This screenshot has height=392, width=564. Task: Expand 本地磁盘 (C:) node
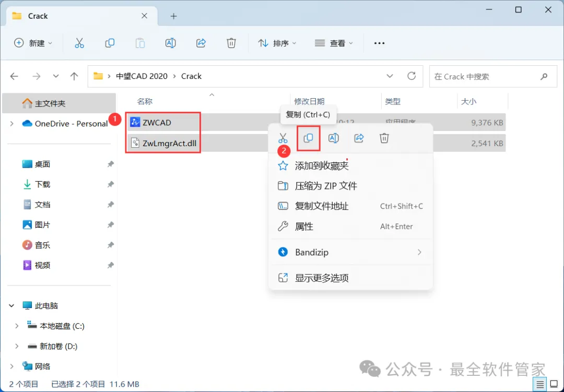[17, 326]
